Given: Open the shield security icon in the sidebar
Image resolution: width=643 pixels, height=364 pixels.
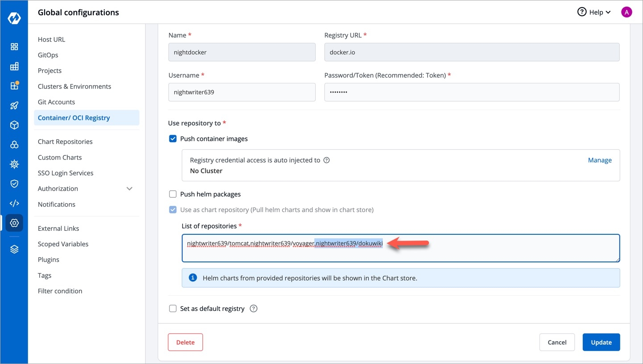Looking at the screenshot, I should (14, 184).
